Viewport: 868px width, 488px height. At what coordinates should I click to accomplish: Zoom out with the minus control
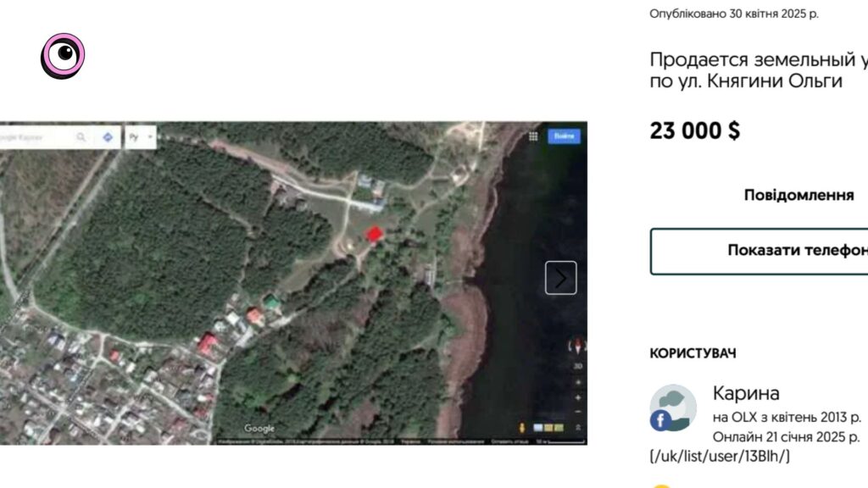pos(578,412)
